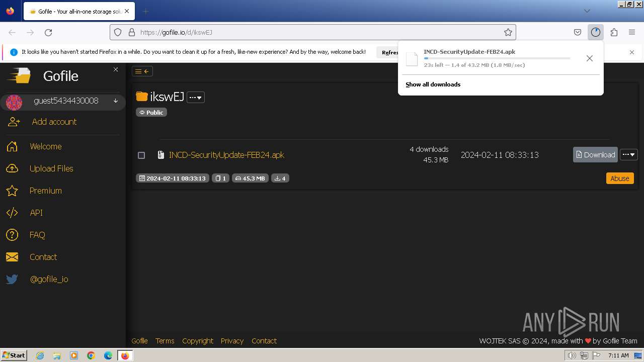This screenshot has height=362, width=644.
Task: Open the Privacy footer link
Action: point(232,341)
